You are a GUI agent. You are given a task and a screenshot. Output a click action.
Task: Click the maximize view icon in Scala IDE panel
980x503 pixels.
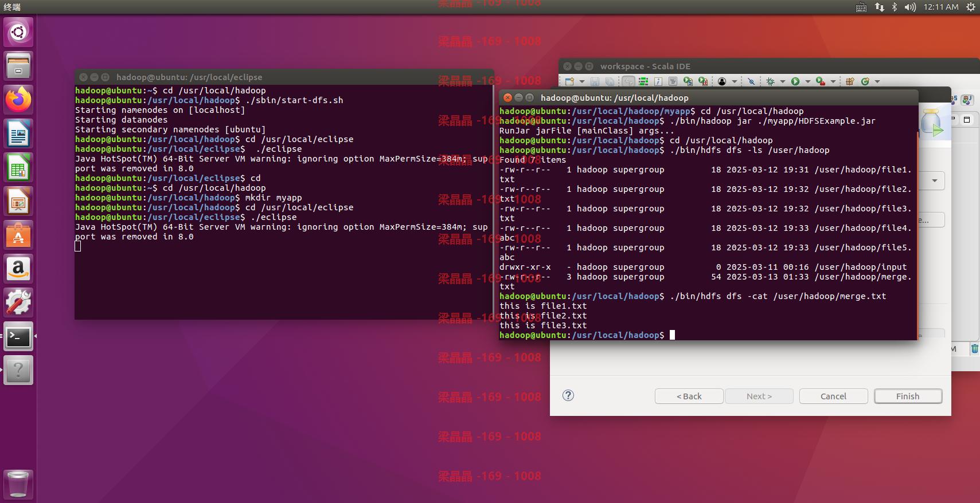(x=967, y=120)
